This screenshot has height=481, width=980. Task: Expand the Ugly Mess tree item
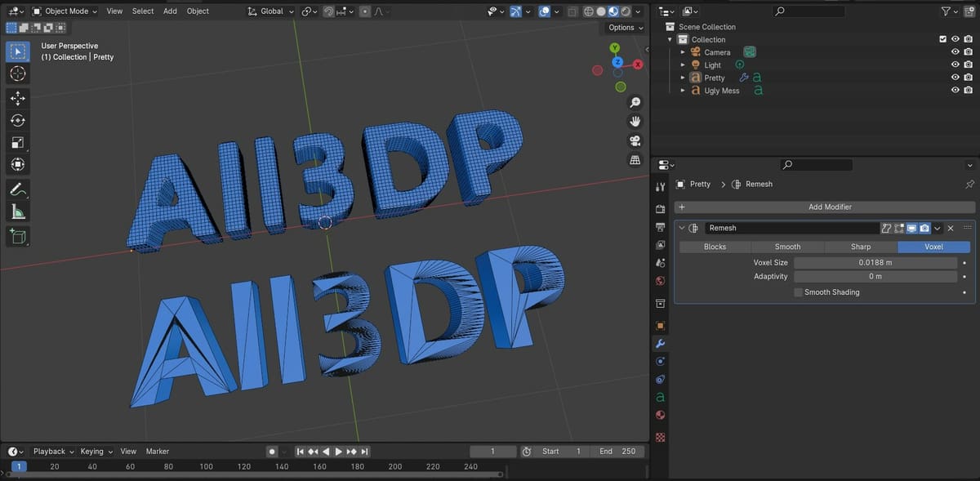pyautogui.click(x=684, y=91)
